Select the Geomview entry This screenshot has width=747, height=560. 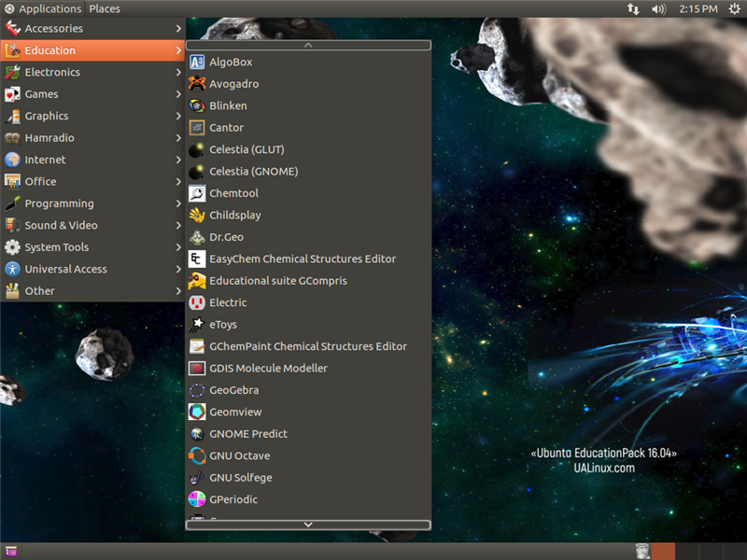coord(308,413)
